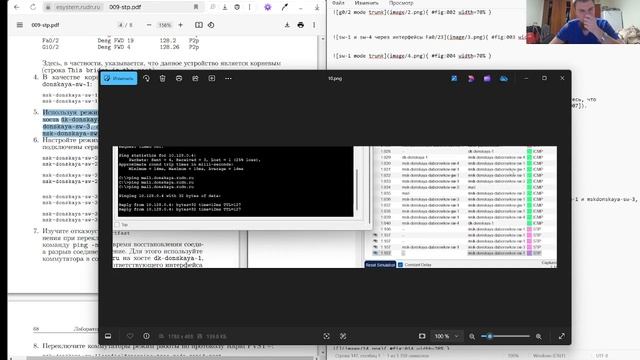Open the three-dots more menu in Photos

(228, 78)
